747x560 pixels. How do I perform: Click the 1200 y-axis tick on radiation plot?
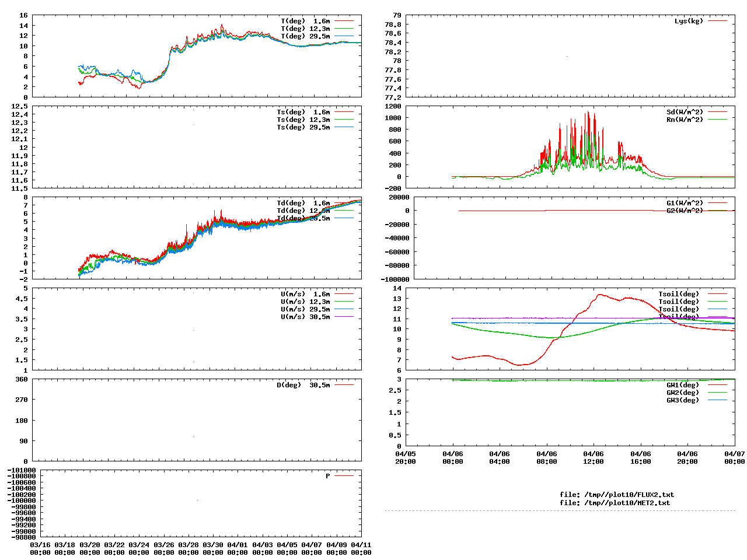click(393, 106)
